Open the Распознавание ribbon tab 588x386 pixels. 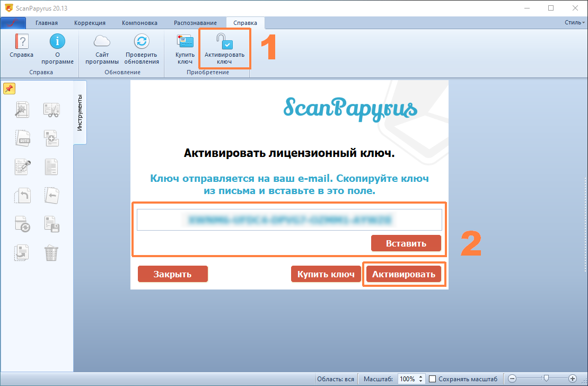(x=195, y=23)
